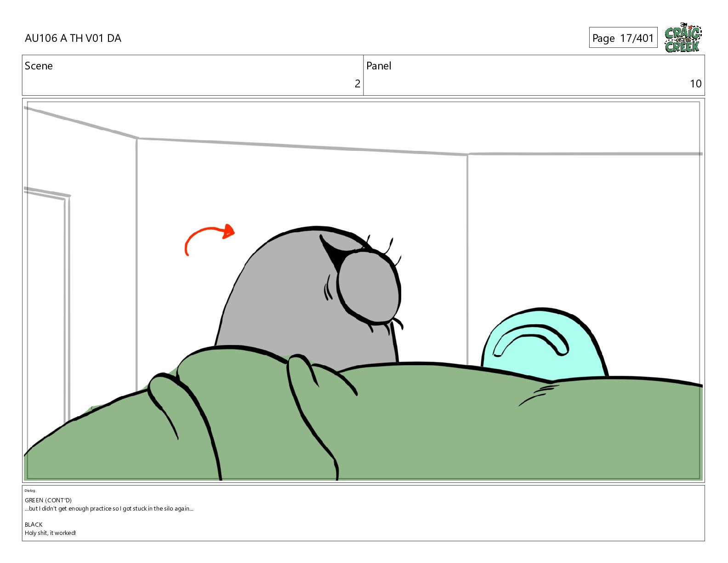Click the panel number '10'
Viewport: 728px width, 563px height.
(x=695, y=84)
